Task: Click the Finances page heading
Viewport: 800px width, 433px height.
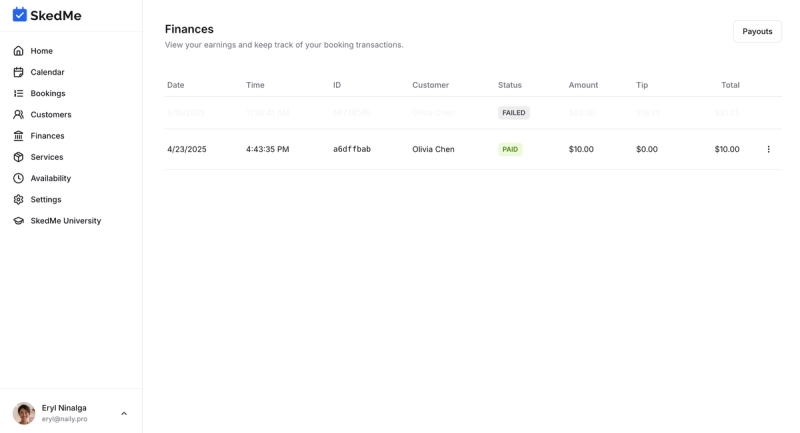Action: (x=189, y=29)
